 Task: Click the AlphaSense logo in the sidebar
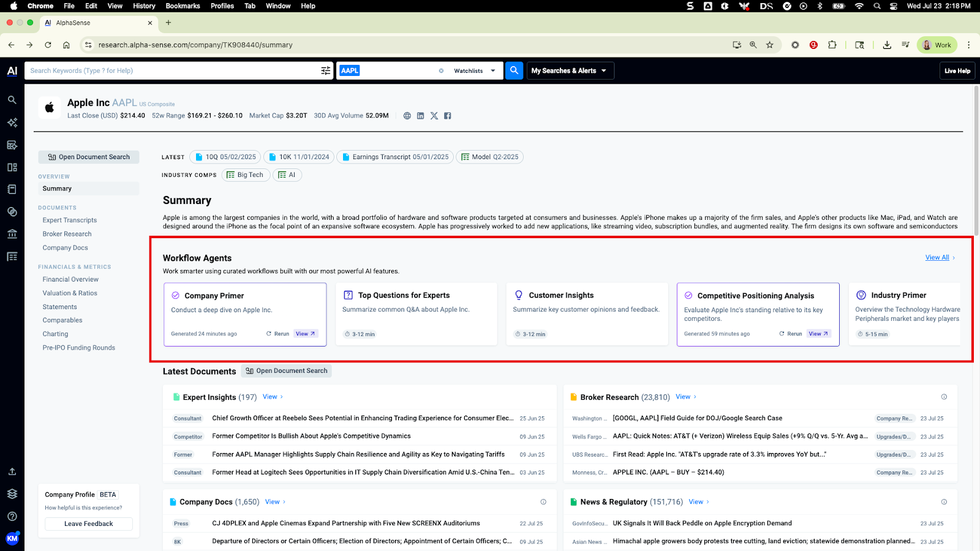(12, 71)
